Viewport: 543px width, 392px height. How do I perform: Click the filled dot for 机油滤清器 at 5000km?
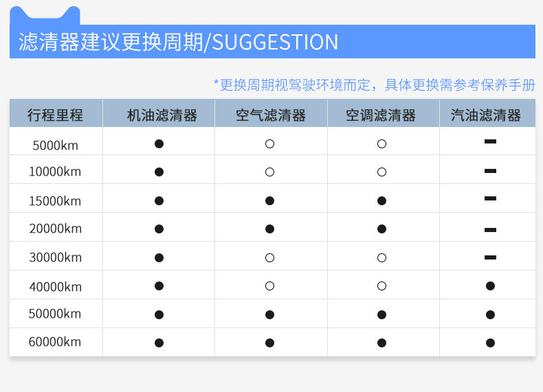[159, 143]
